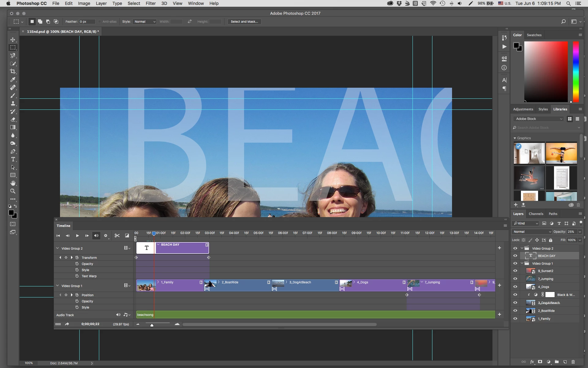Select the Gradient tool
Viewport: 588px width, 368px height.
pyautogui.click(x=13, y=127)
